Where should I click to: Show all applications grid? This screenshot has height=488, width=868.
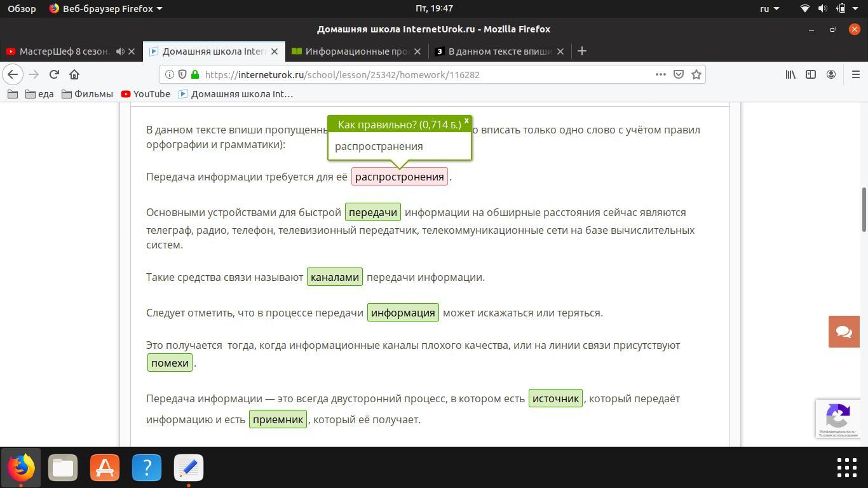(847, 468)
